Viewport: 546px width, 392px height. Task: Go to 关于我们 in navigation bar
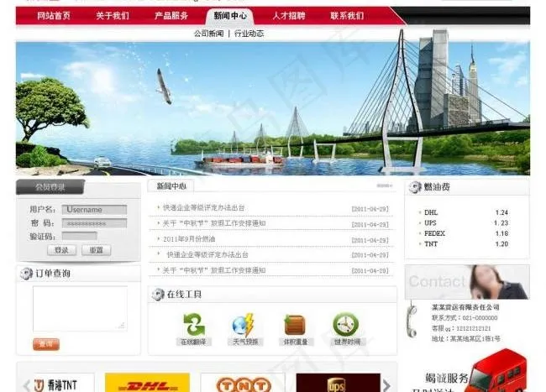[x=112, y=16]
